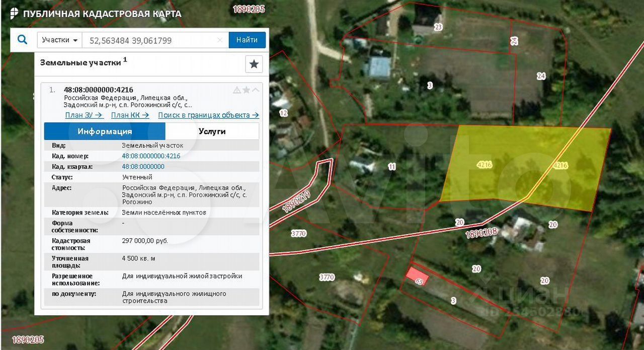Viewport: 644px width, 350px height.
Task: Clear the search field with the X icon
Action: [x=220, y=40]
